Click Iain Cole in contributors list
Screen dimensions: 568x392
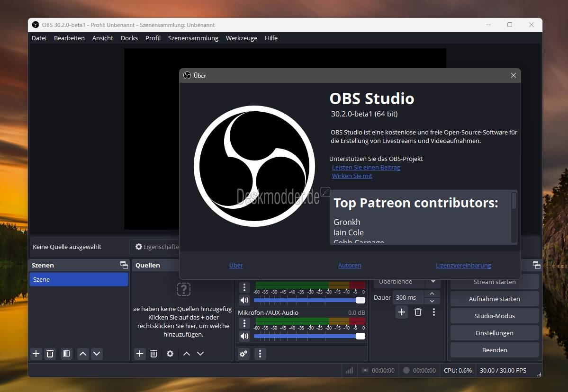click(349, 232)
